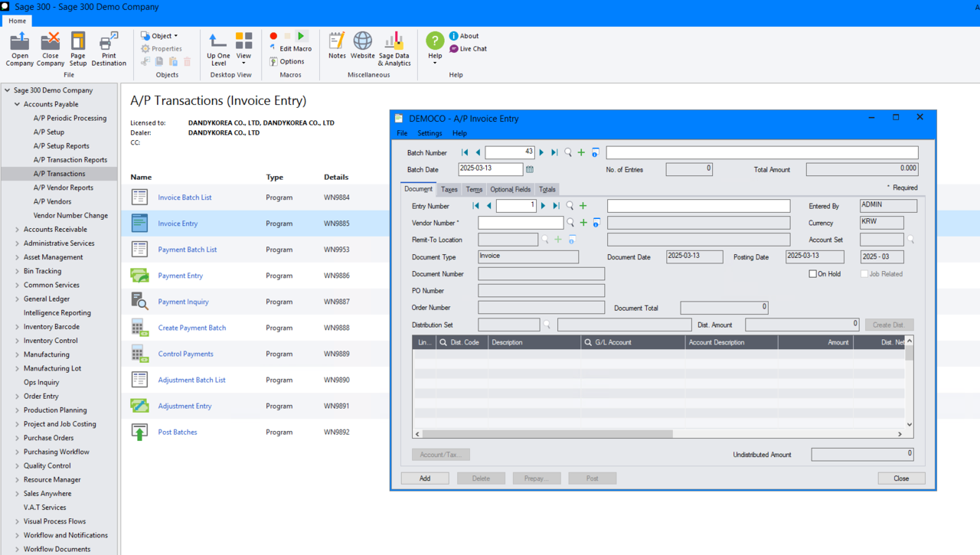Click the Website globe icon

(x=363, y=45)
